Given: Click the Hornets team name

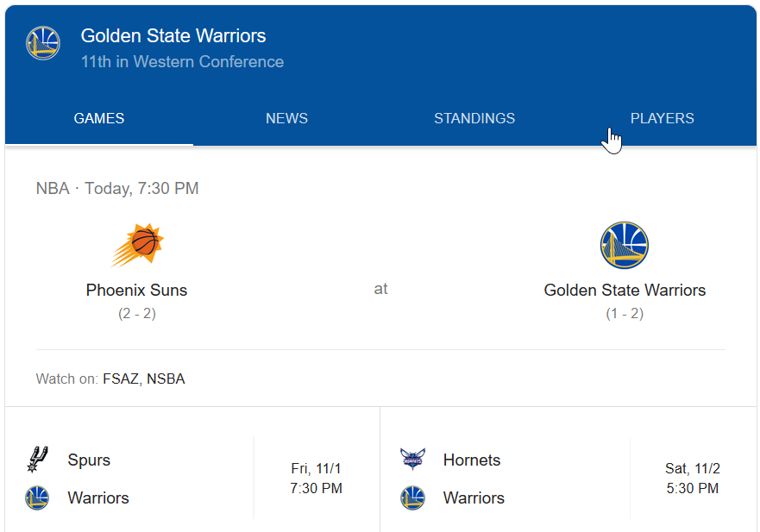Looking at the screenshot, I should tap(472, 460).
